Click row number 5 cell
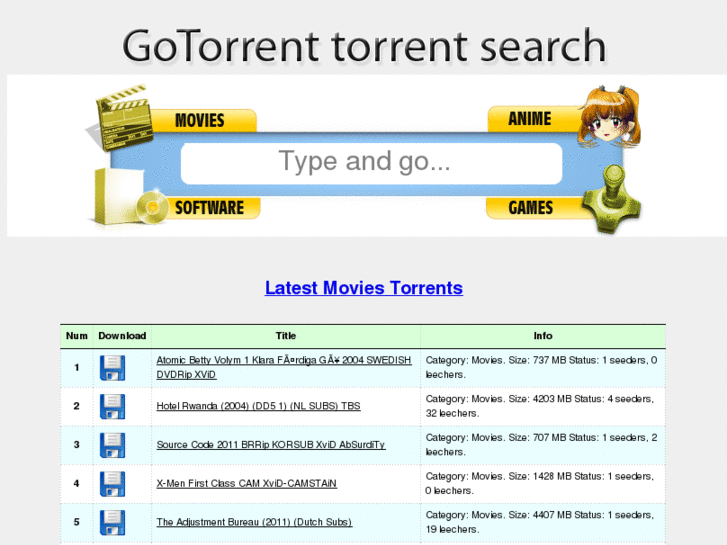The image size is (727, 545). [x=77, y=522]
